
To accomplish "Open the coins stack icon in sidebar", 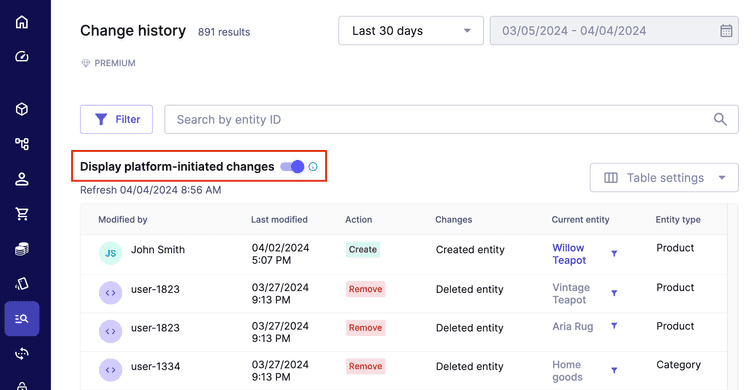I will click(x=22, y=249).
